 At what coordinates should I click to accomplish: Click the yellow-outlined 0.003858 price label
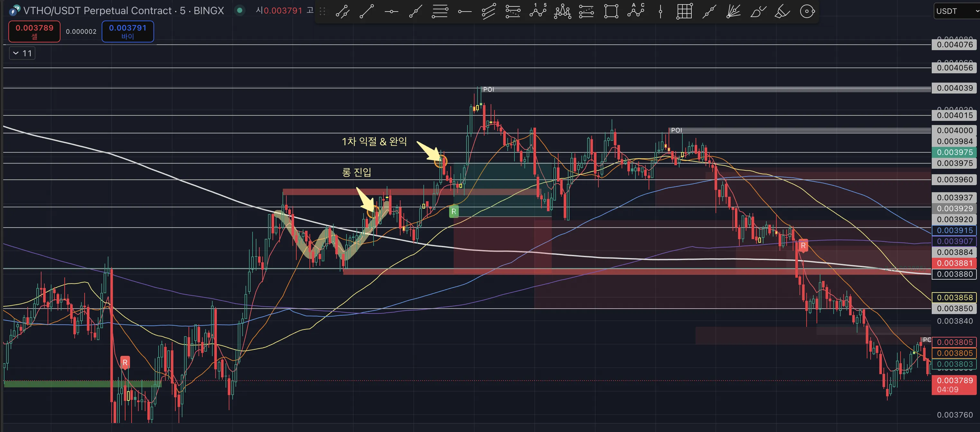(x=954, y=298)
